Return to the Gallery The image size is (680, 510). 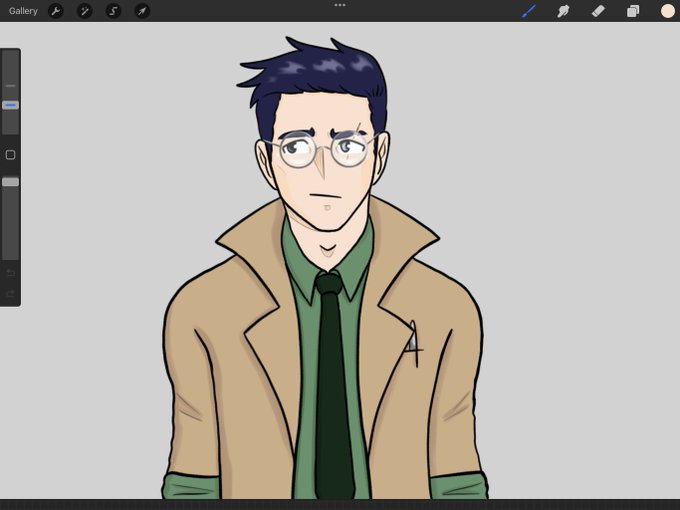(23, 11)
